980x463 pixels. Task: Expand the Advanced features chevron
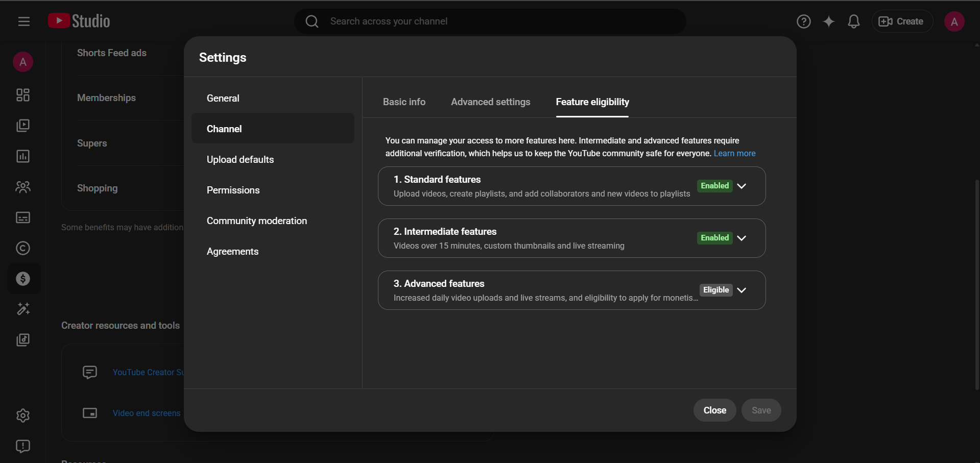pyautogui.click(x=742, y=290)
